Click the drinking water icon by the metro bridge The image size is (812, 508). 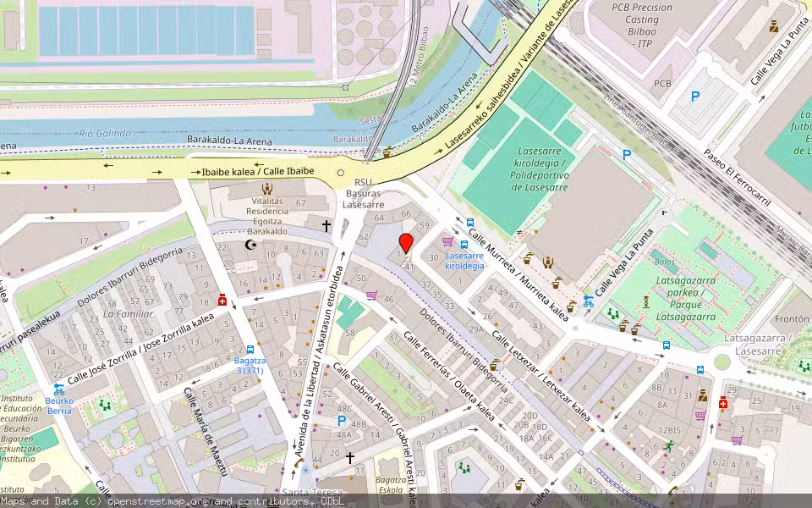tap(387, 152)
